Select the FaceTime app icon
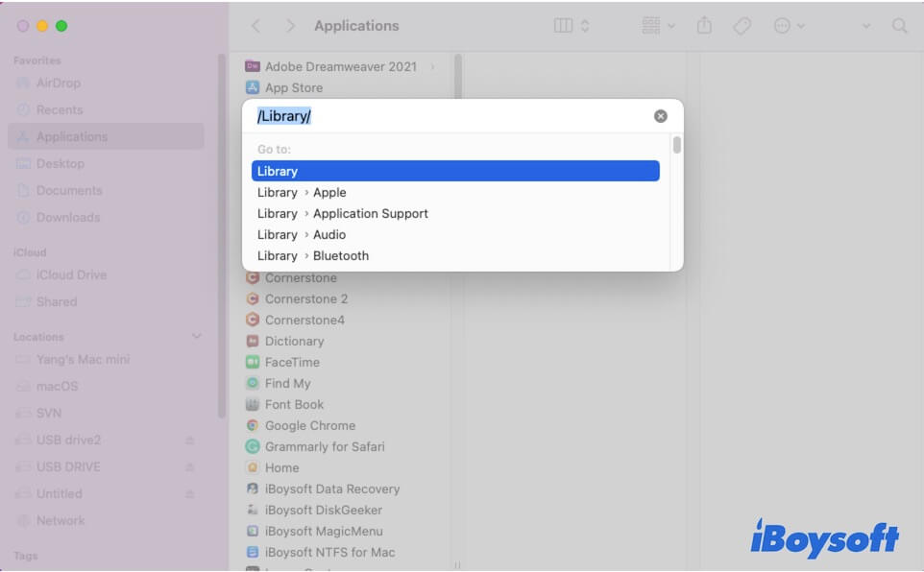924x572 pixels. [253, 362]
